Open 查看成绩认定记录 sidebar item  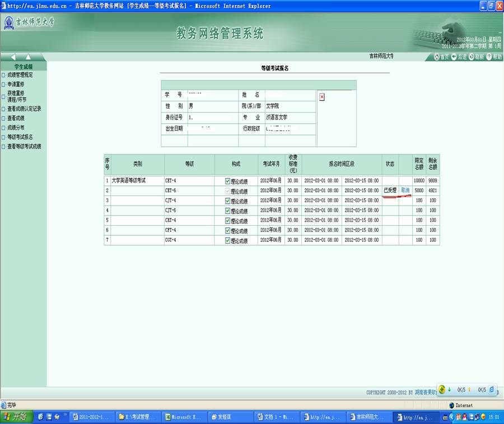[24, 109]
